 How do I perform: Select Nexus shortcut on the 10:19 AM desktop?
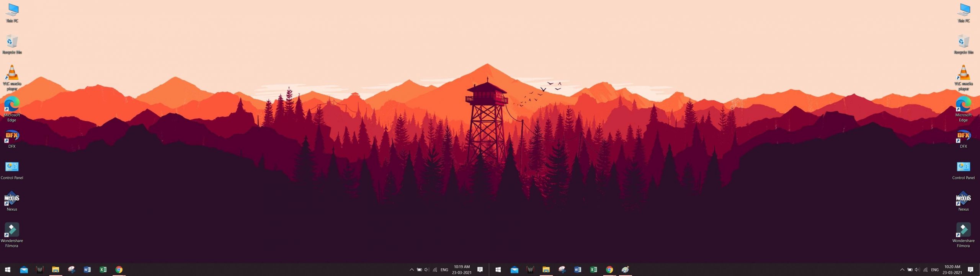(12, 201)
